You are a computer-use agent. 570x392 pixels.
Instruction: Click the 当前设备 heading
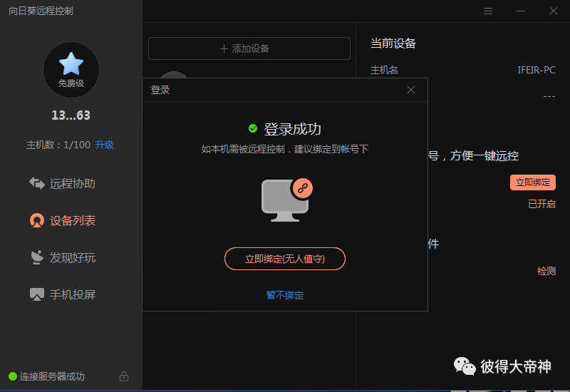(x=393, y=43)
